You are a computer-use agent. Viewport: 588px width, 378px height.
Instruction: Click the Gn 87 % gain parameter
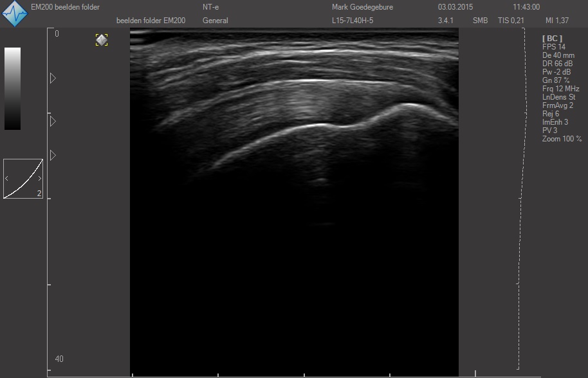click(556, 80)
